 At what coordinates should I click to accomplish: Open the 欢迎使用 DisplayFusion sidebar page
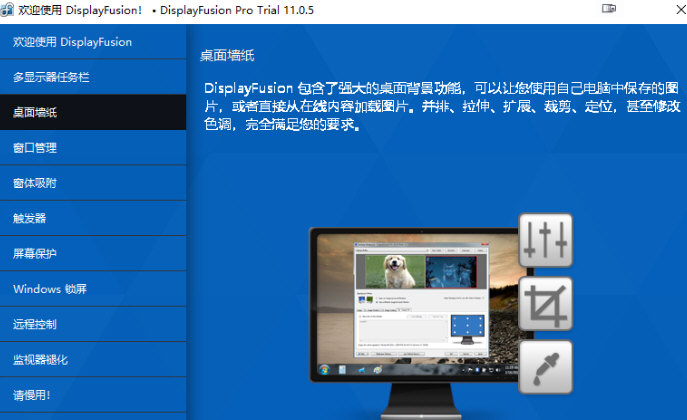[93, 42]
